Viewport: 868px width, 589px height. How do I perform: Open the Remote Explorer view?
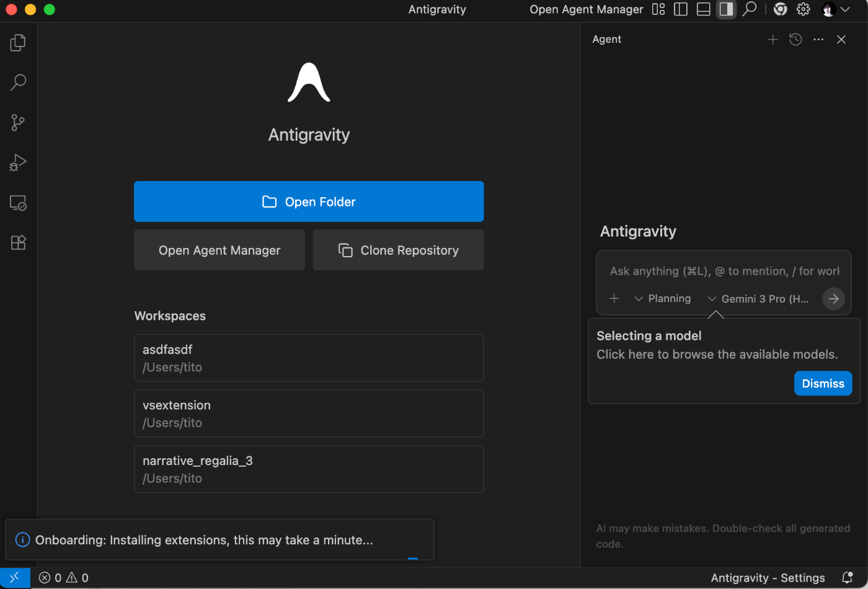coord(18,203)
